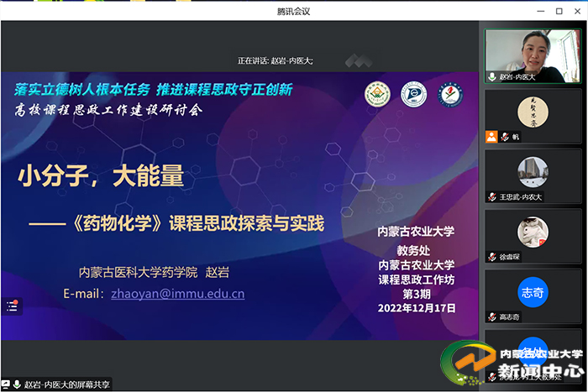This screenshot has width=588, height=392.
Task: Select the blue 志奇 avatar tile
Action: tap(533, 296)
